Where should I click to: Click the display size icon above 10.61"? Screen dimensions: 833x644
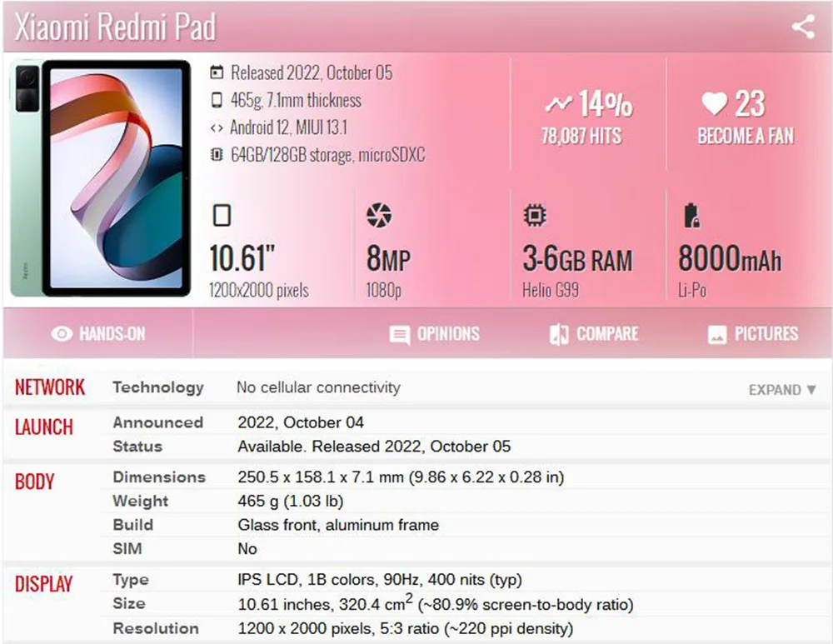pos(222,215)
